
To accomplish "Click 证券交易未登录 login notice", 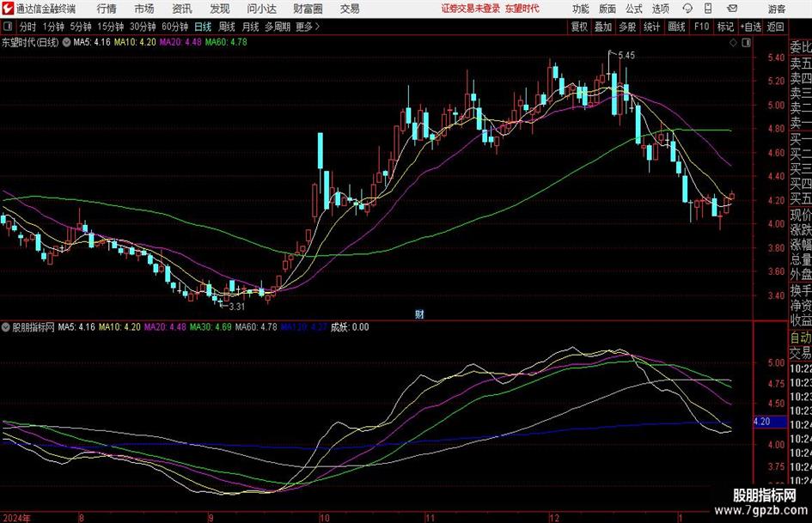I will [471, 9].
